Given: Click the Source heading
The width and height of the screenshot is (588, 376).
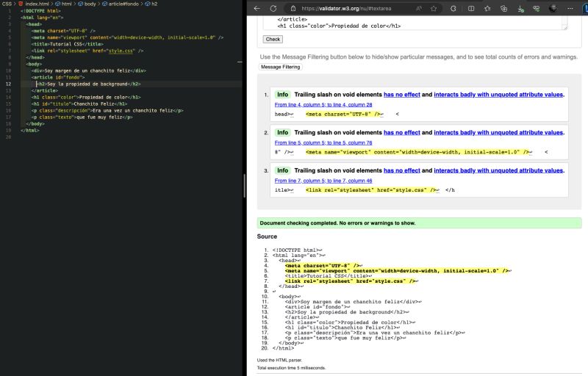Looking at the screenshot, I should tap(267, 236).
